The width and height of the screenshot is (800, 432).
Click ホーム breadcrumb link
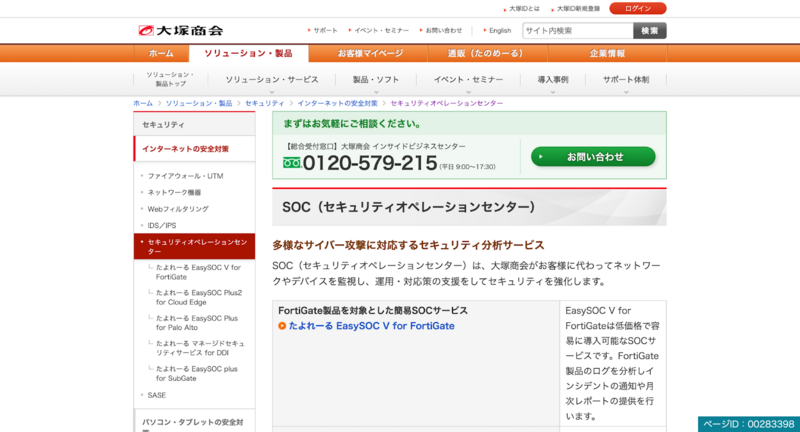coord(143,103)
